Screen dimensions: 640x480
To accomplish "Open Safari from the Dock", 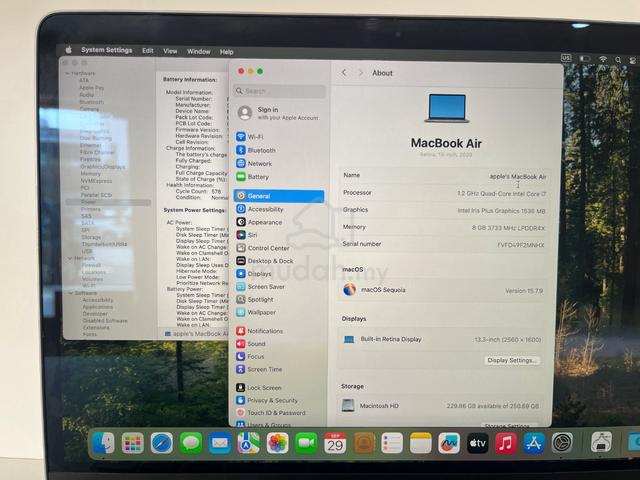I will [x=162, y=443].
